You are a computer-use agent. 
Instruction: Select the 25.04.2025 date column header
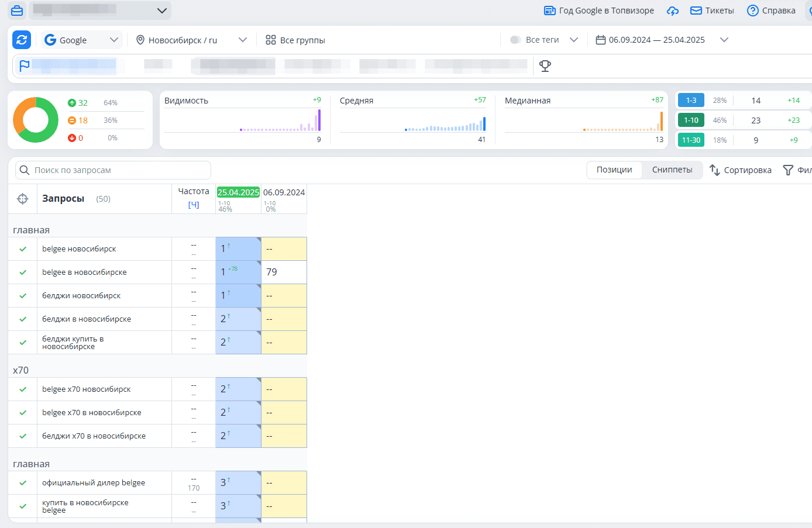click(x=238, y=192)
